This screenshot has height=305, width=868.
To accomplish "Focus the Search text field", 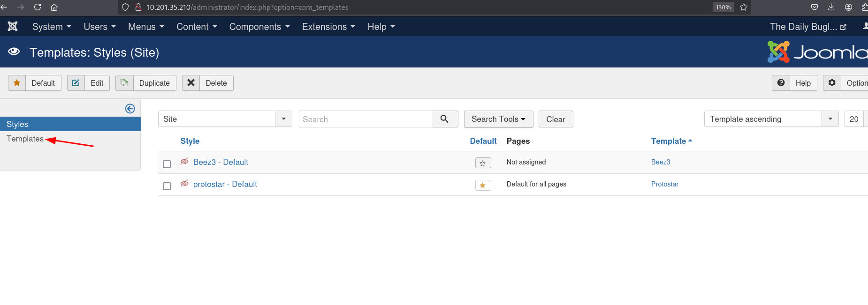I will (365, 119).
